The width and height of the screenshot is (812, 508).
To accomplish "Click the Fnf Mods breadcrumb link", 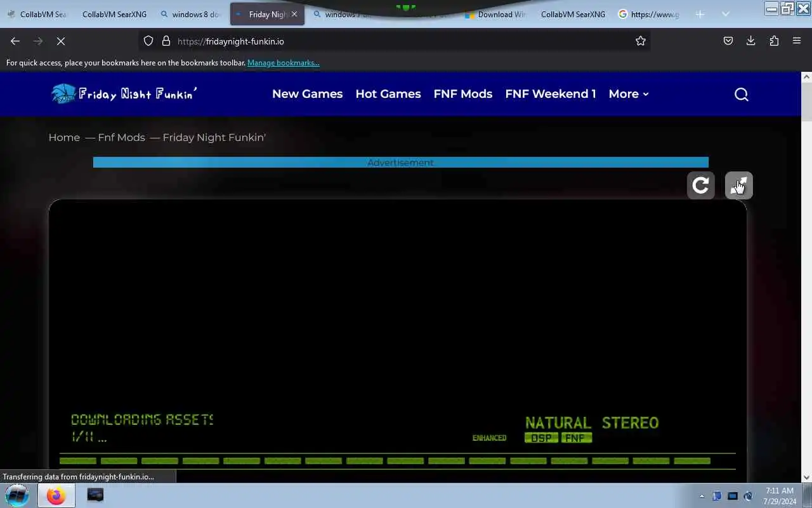I will pos(121,137).
